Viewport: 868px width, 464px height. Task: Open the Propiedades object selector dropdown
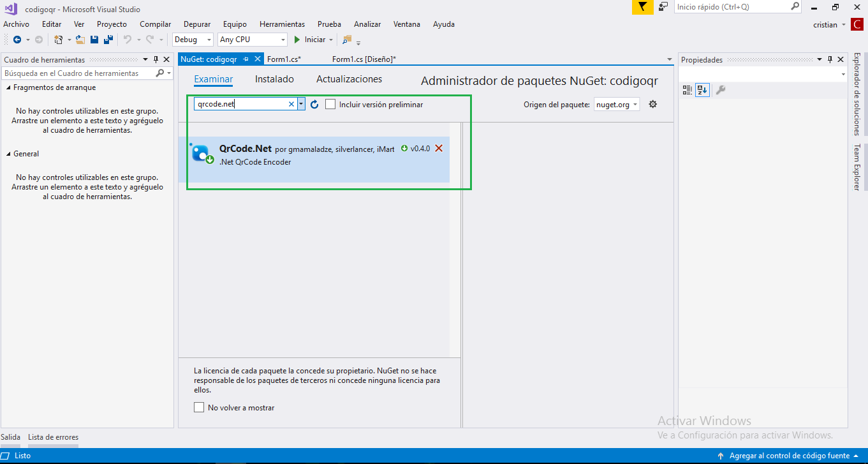[842, 75]
